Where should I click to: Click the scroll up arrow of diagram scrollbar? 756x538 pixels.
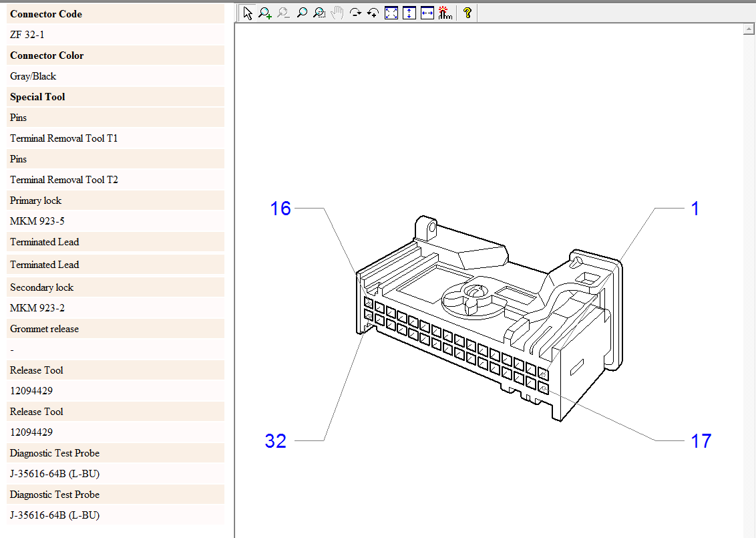coord(749,29)
